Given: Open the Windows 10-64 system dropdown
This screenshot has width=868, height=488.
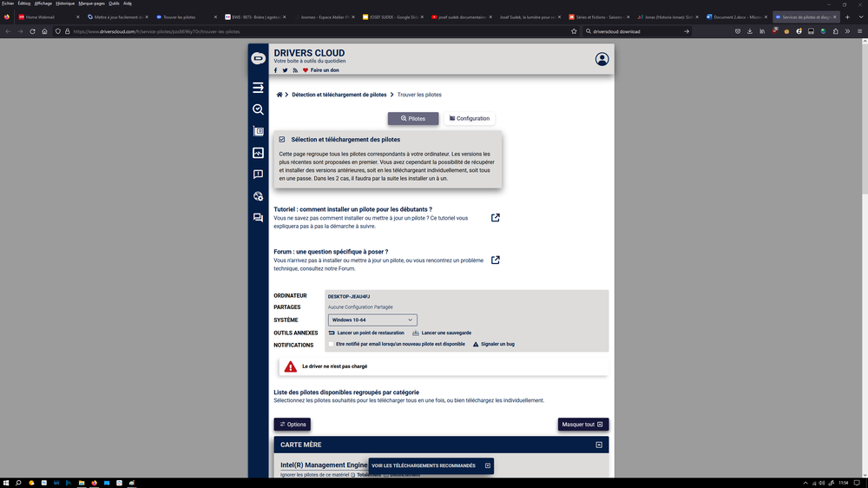Looking at the screenshot, I should 372,320.
